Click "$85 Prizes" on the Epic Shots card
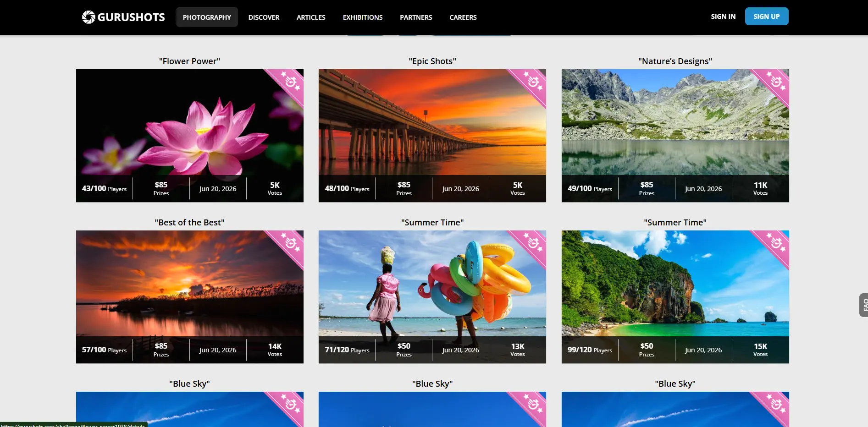This screenshot has height=427, width=868. (404, 188)
